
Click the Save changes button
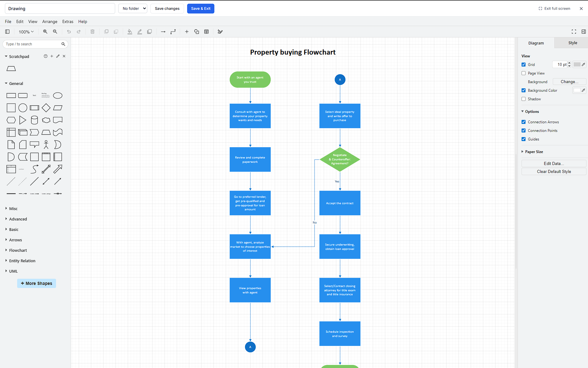pos(167,9)
